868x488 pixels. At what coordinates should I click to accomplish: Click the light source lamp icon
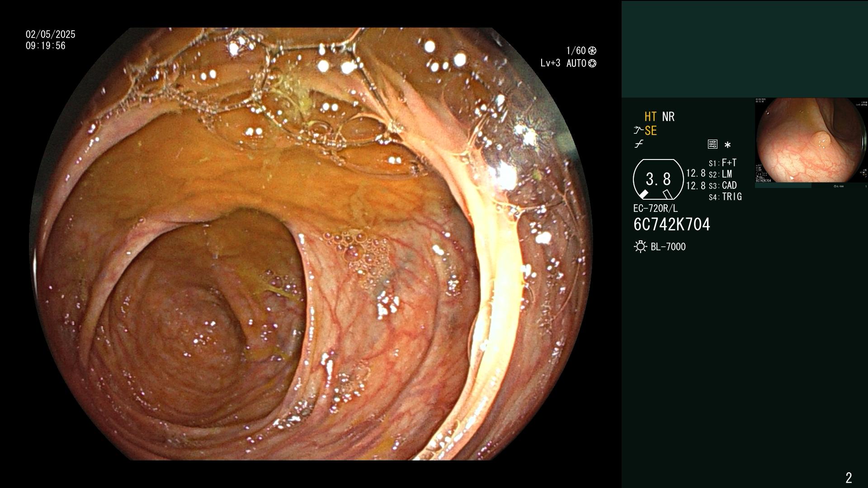pyautogui.click(x=641, y=247)
